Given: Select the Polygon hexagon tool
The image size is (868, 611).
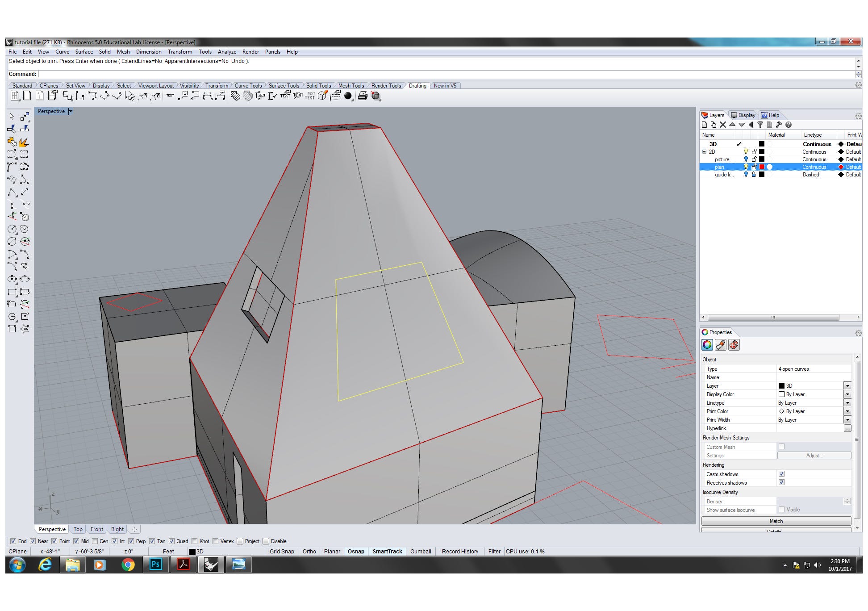Looking at the screenshot, I should tap(12, 316).
